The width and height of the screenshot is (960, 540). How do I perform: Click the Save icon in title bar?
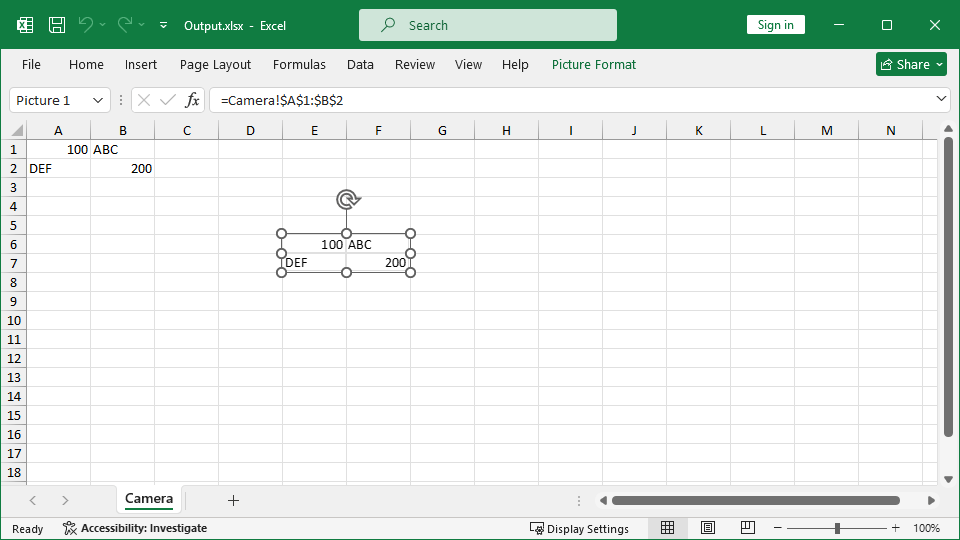tap(57, 25)
